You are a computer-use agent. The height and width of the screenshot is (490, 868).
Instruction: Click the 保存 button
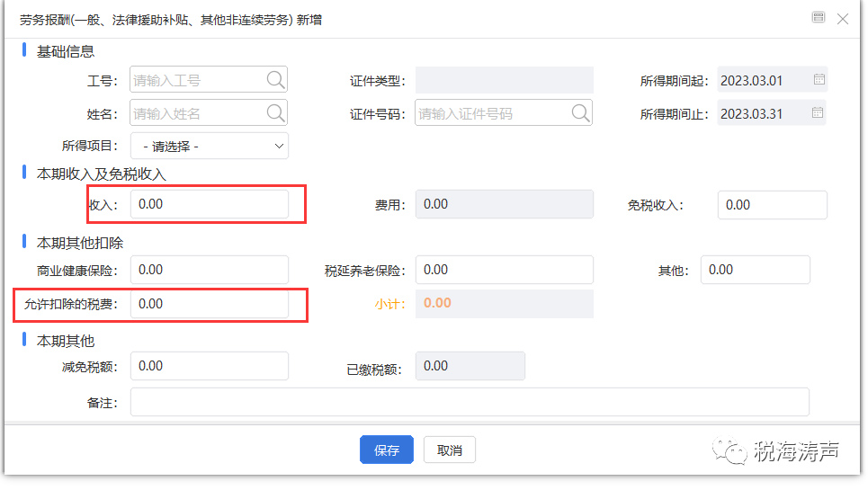[387, 450]
